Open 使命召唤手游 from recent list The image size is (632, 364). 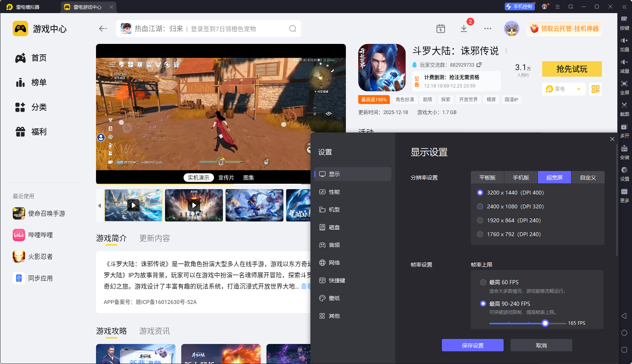coord(39,213)
